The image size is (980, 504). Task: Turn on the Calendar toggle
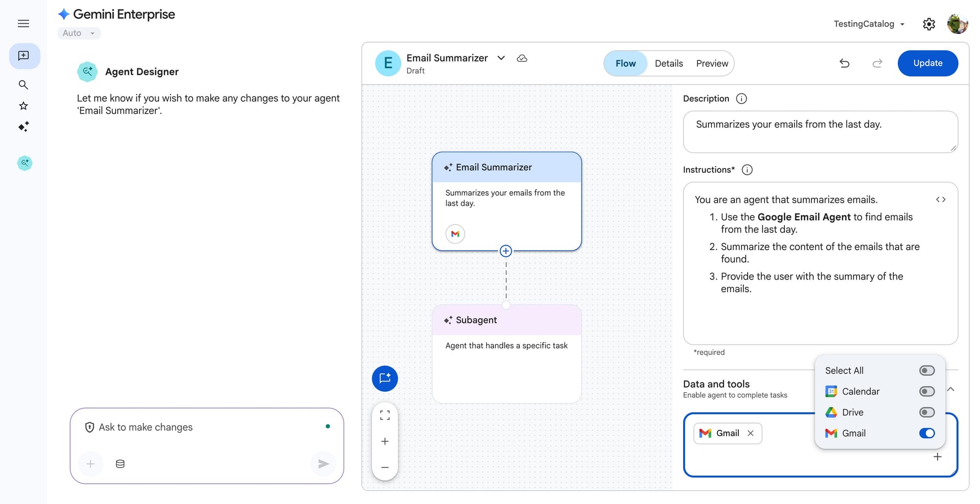[x=927, y=391]
